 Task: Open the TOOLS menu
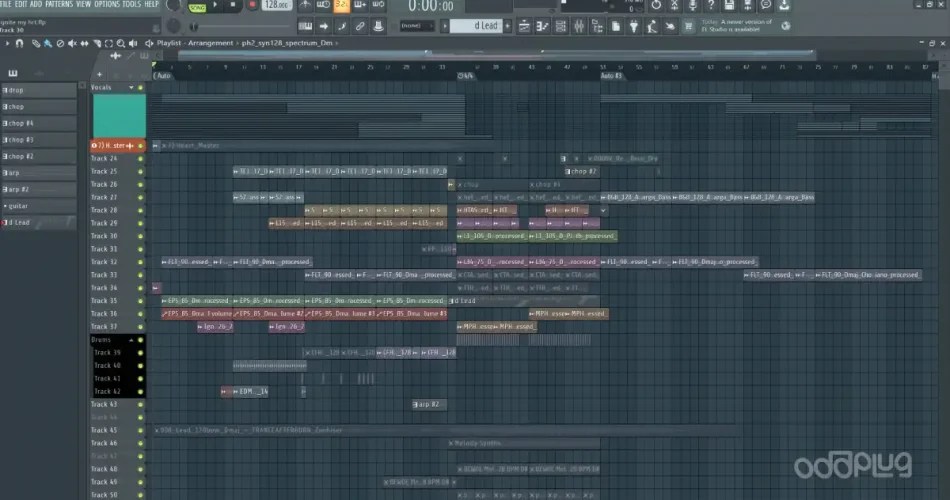tap(131, 4)
